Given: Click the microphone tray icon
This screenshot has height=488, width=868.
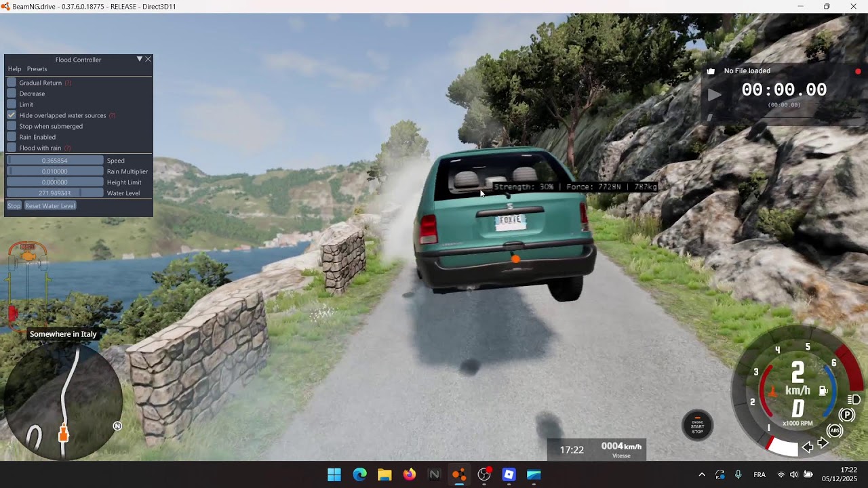Looking at the screenshot, I should click(x=738, y=474).
